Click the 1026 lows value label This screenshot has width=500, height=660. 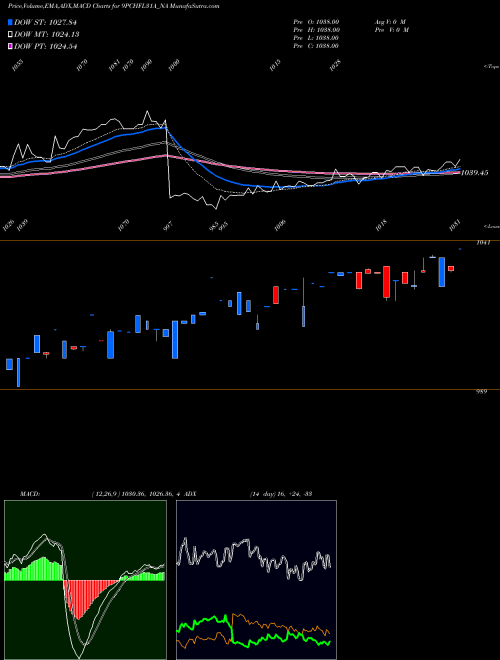point(8,226)
